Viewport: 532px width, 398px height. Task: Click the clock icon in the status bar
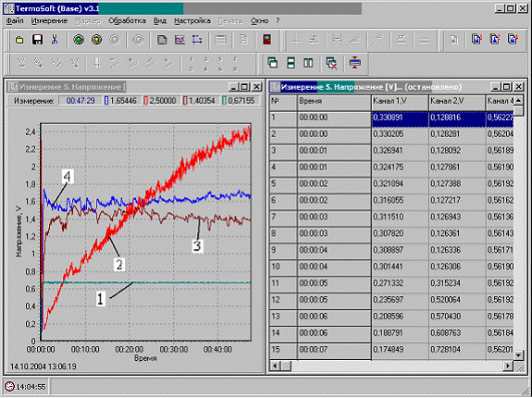tap(10, 387)
